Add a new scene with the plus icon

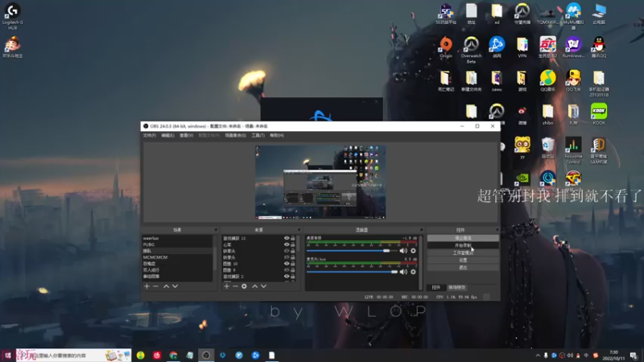pyautogui.click(x=147, y=286)
